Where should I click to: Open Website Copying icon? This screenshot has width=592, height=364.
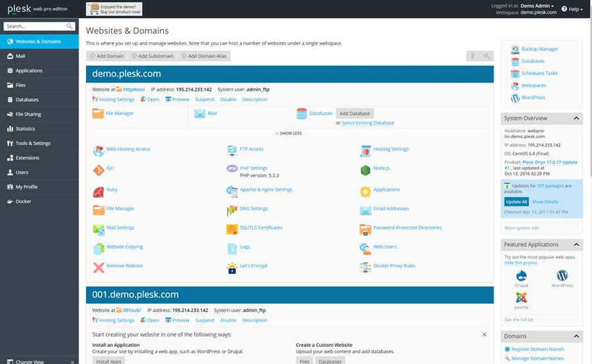99,248
